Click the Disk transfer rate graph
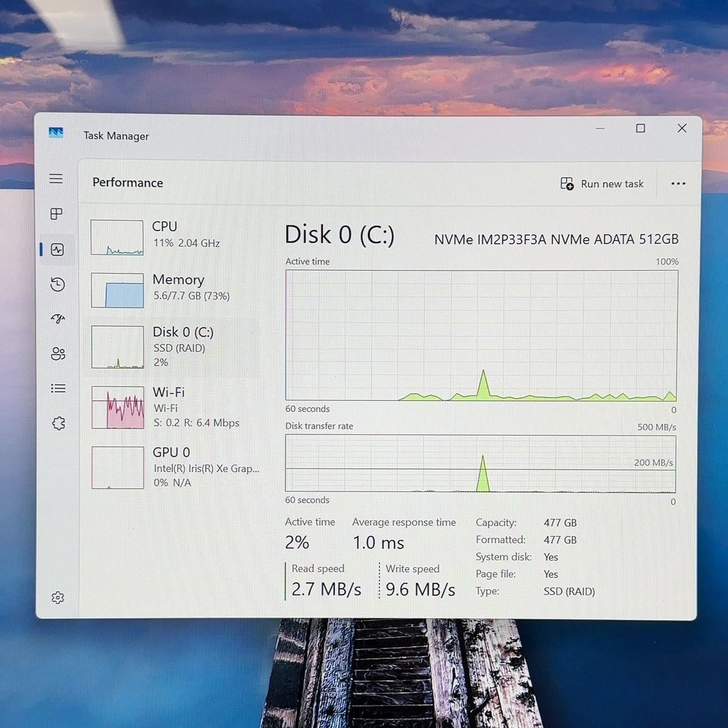 pyautogui.click(x=480, y=463)
